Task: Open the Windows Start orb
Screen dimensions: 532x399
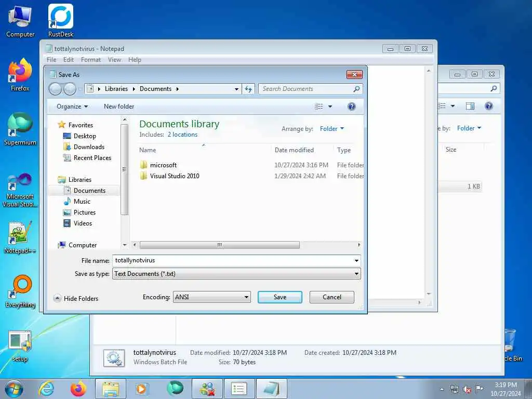Action: coord(14,389)
